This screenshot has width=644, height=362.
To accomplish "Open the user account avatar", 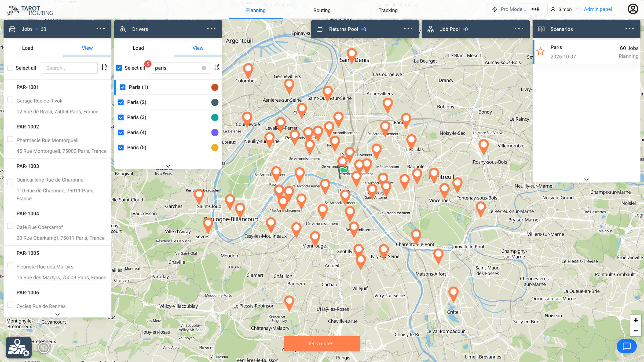I will click(x=633, y=9).
